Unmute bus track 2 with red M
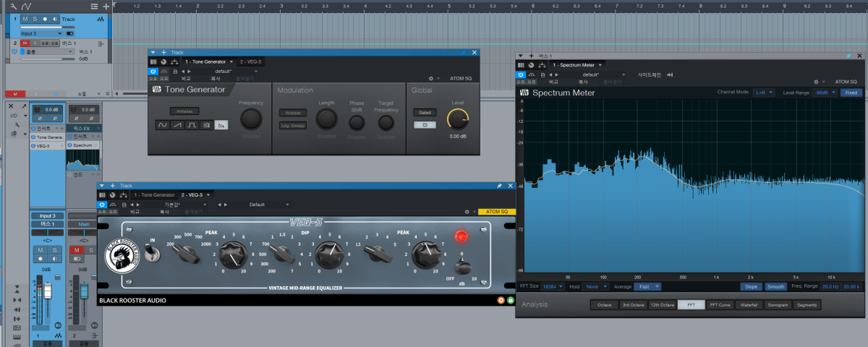 coord(26,43)
